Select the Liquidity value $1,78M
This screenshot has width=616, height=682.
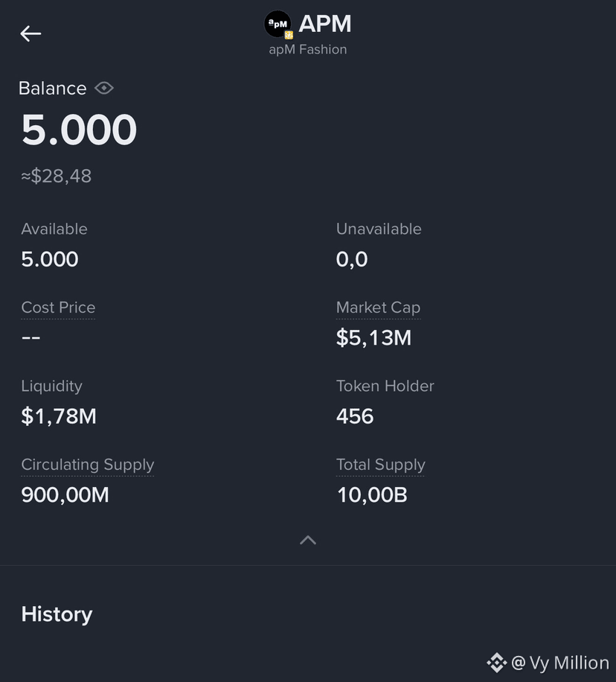click(59, 416)
